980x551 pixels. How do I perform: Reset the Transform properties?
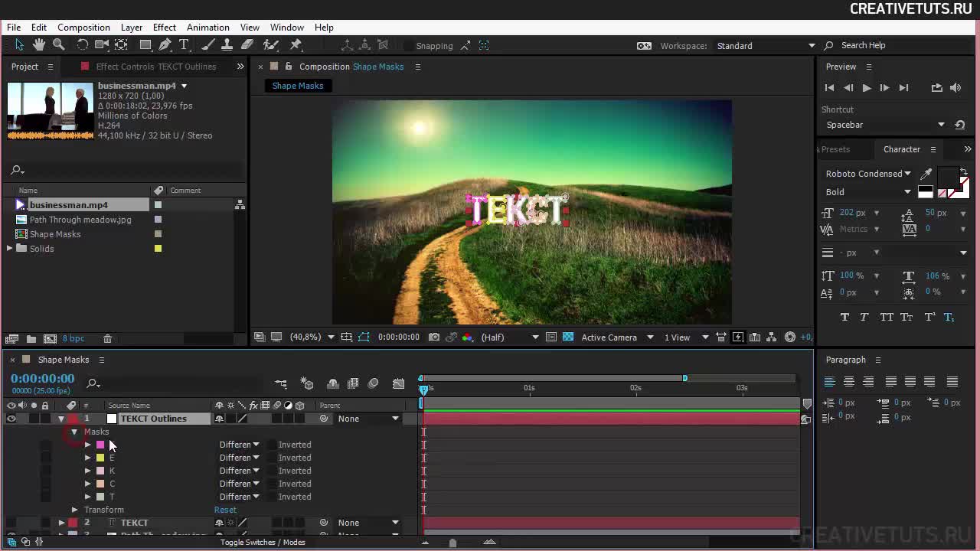click(x=225, y=510)
